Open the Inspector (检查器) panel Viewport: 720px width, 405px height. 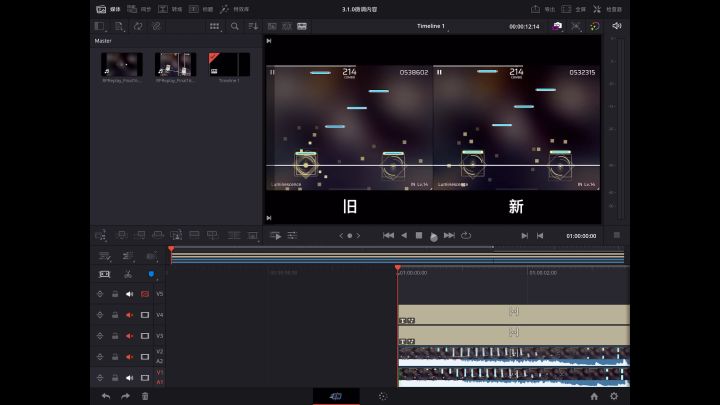click(x=608, y=9)
